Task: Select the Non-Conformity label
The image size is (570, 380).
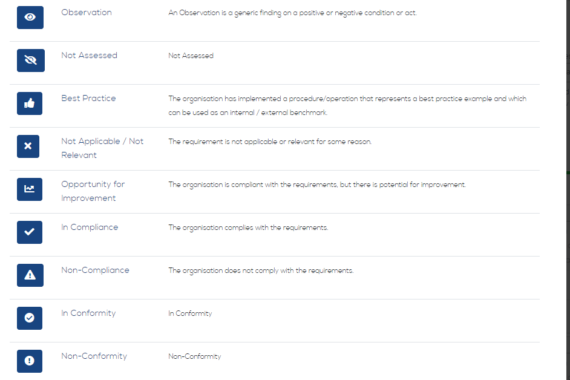Action: pos(94,356)
